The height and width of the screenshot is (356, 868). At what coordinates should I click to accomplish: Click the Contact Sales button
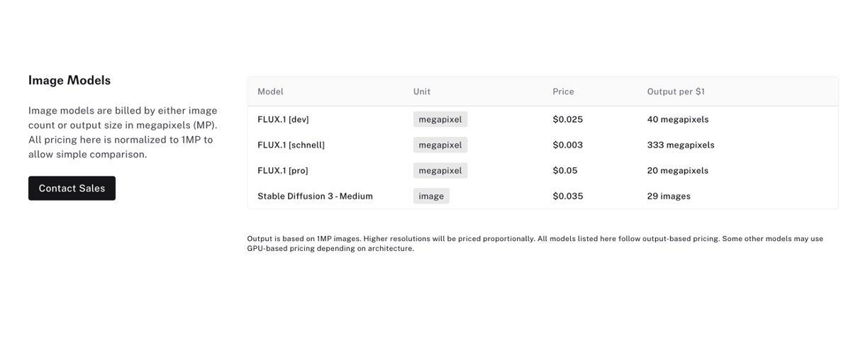point(72,188)
